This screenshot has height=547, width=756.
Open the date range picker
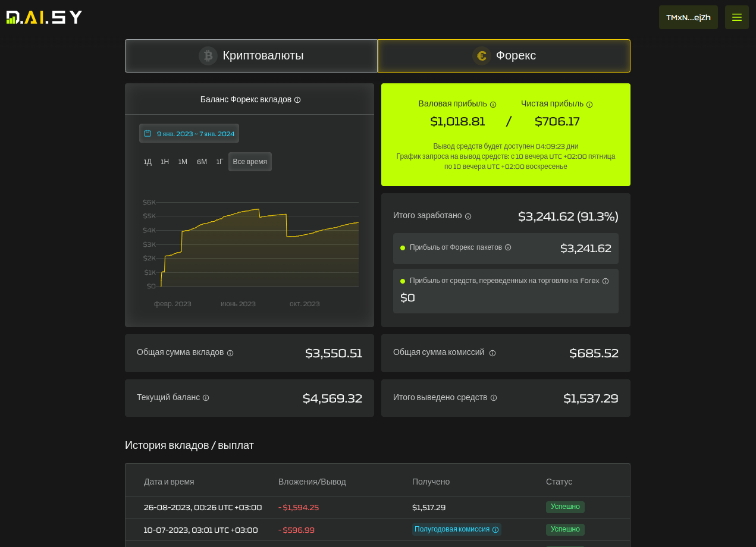[x=189, y=134]
